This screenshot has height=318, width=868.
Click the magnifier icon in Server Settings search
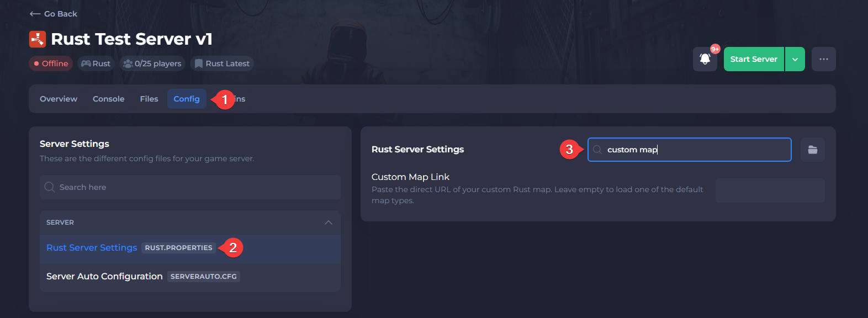pyautogui.click(x=50, y=187)
